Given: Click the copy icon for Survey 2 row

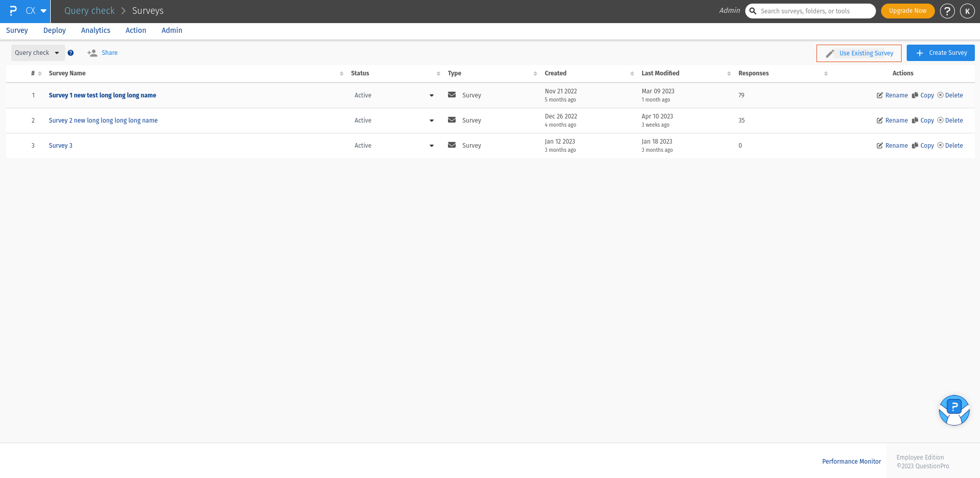Looking at the screenshot, I should (915, 121).
